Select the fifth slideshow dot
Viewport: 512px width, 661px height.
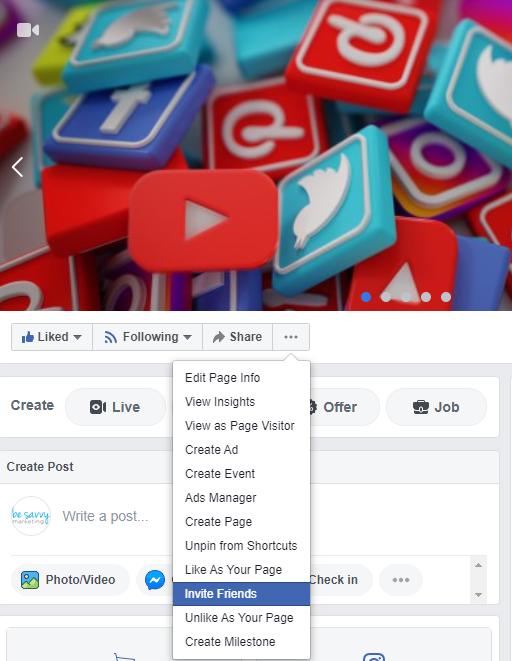(x=446, y=297)
